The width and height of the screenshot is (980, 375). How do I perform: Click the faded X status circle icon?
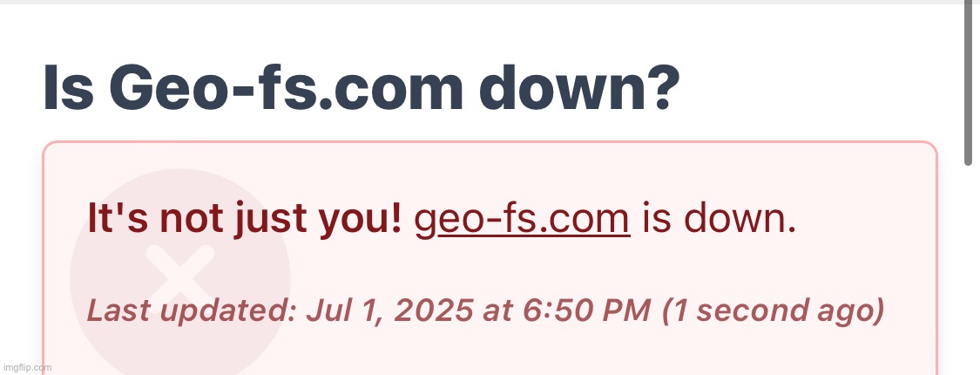tap(180, 277)
